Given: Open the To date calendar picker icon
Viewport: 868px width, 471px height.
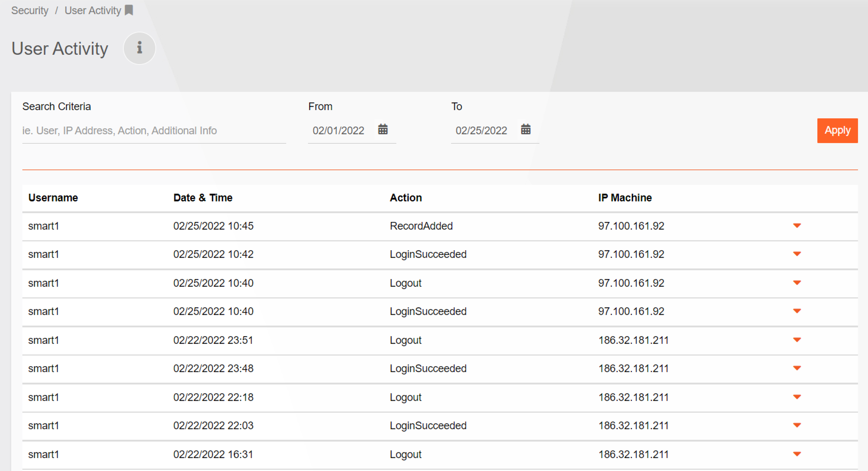Looking at the screenshot, I should click(x=526, y=129).
